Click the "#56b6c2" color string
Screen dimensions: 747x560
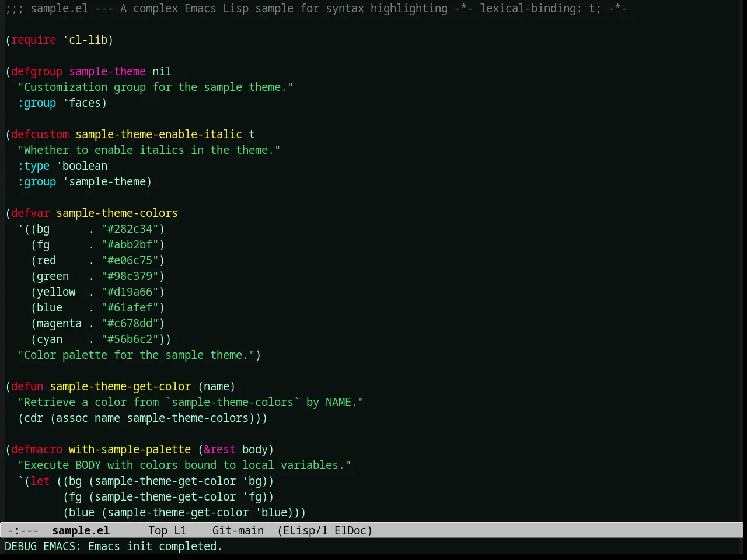[130, 339]
